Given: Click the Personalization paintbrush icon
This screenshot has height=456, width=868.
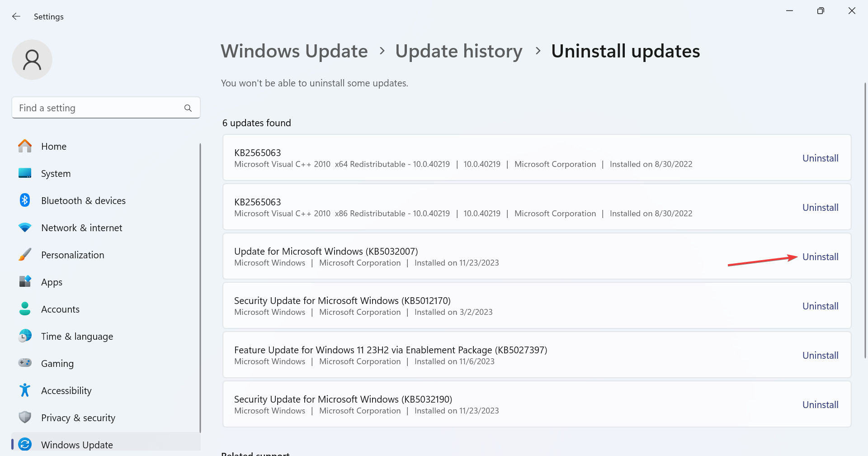Looking at the screenshot, I should tap(25, 255).
